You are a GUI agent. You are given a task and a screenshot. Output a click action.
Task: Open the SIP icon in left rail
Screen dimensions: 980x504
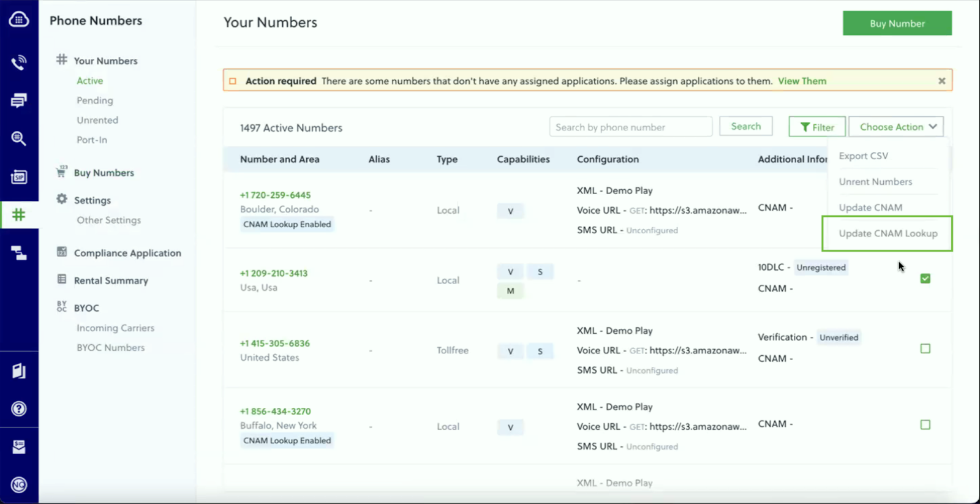19,177
